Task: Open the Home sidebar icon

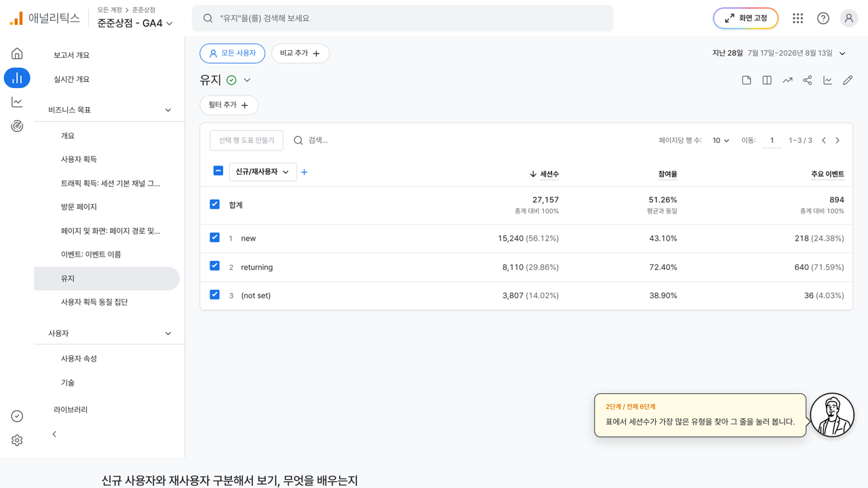Action: coord(17,54)
